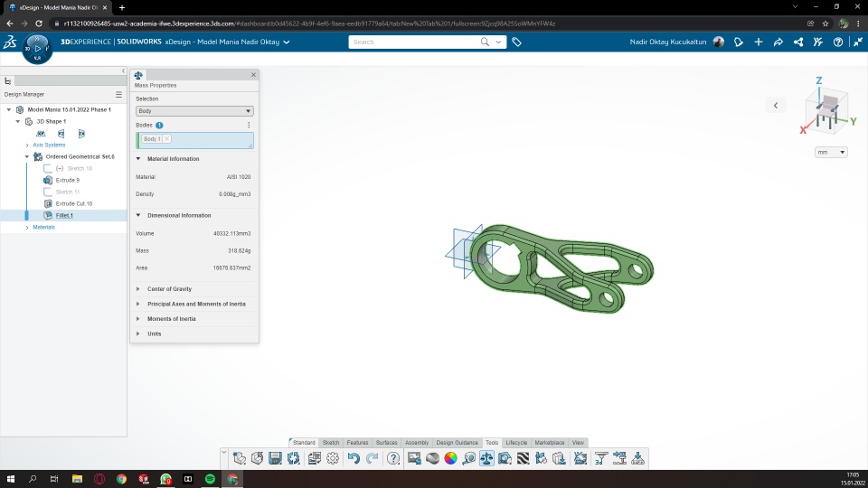
Task: Click the new component icon in toolbar
Action: [239, 458]
